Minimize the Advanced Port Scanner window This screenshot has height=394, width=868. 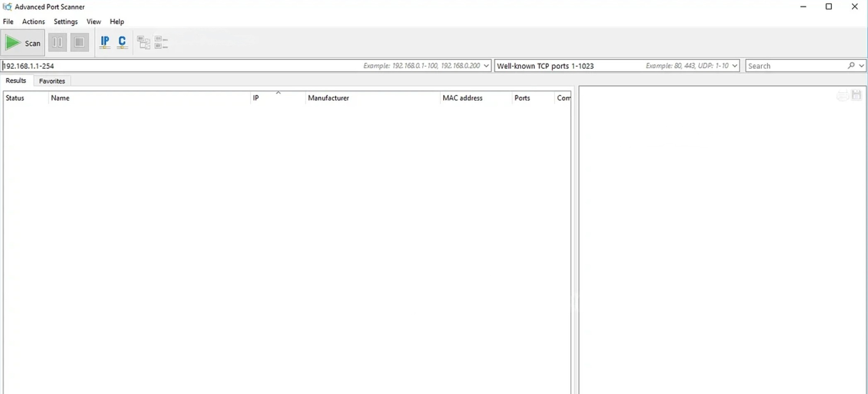pos(803,7)
